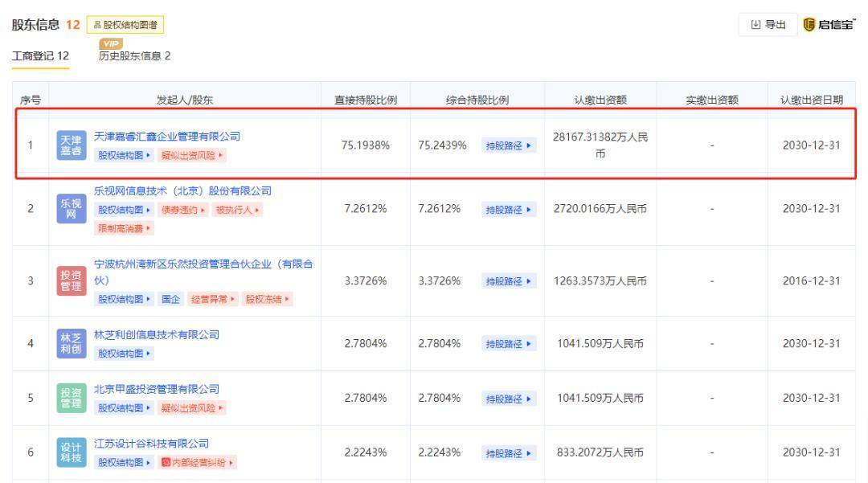The width and height of the screenshot is (868, 483).
Task: Click the green 投资管理 avatar in row 5
Action: click(x=72, y=398)
